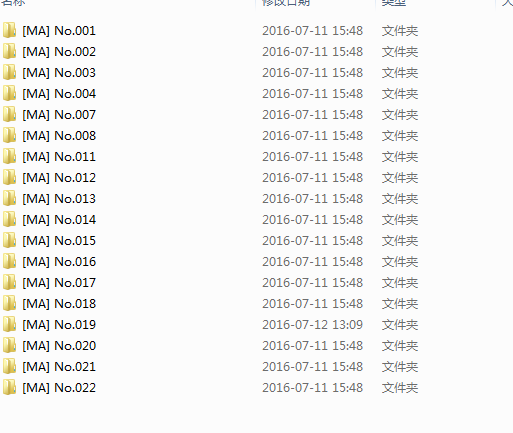Click the [MA] No.011 folder icon

9,156
